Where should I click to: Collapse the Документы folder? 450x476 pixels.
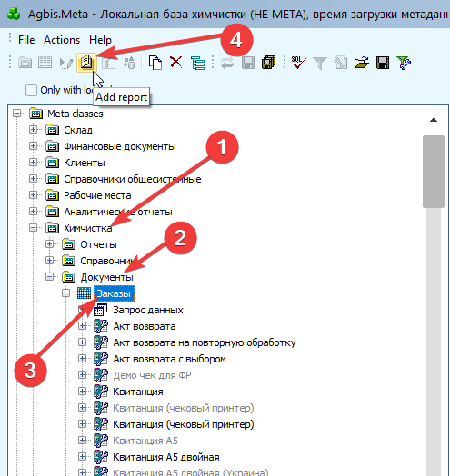coord(49,277)
